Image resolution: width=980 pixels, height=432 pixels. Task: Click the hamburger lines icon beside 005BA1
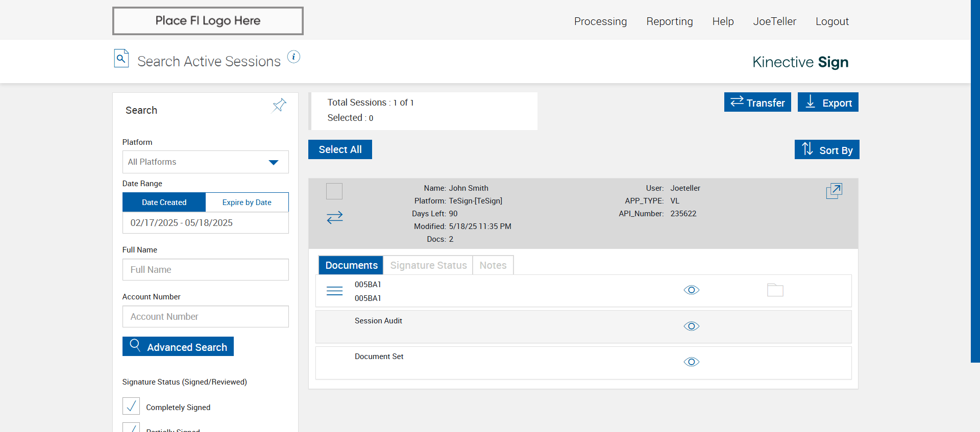[x=334, y=291]
